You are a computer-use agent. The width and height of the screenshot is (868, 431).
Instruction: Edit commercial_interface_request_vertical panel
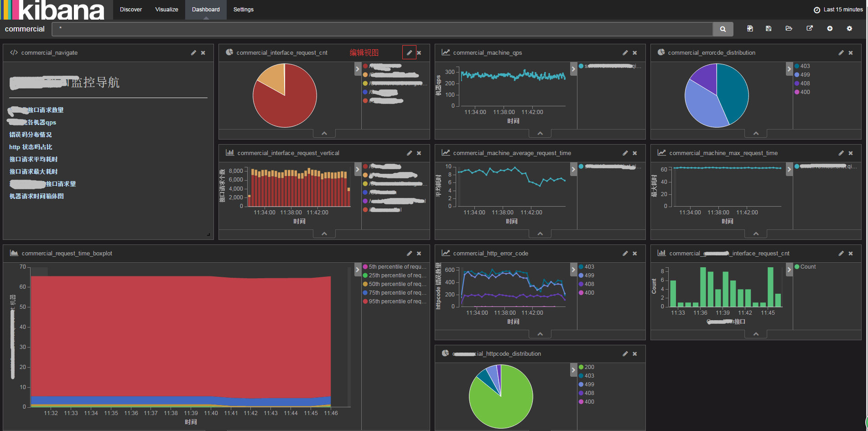[x=409, y=153]
